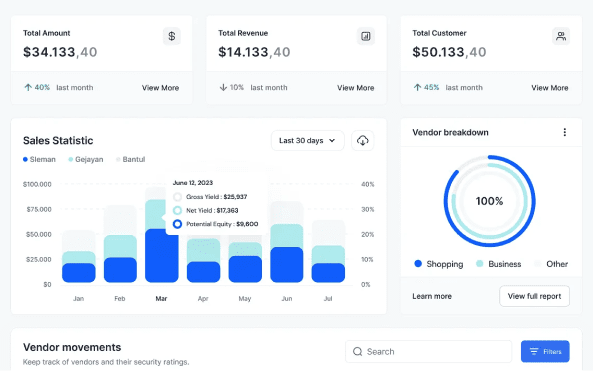This screenshot has width=593, height=371.
Task: Select the Potential Equity tooltip marker
Action: pyautogui.click(x=177, y=224)
